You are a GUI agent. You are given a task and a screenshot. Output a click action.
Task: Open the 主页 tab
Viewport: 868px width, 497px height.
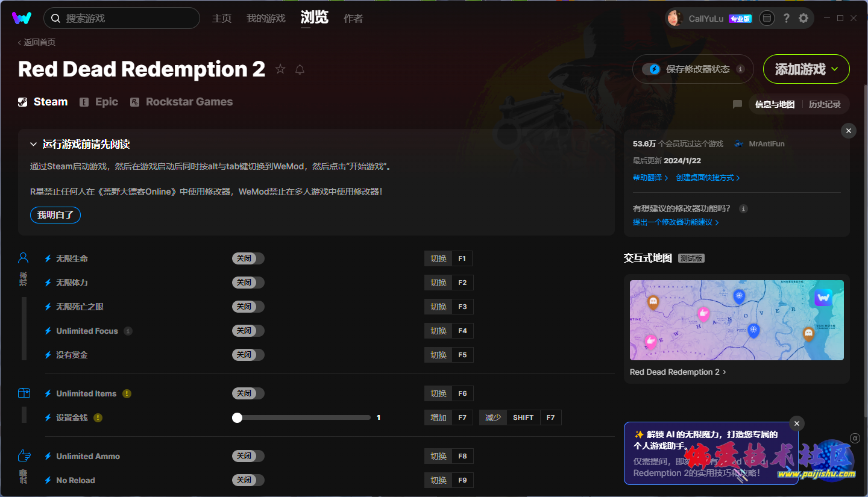click(x=222, y=19)
